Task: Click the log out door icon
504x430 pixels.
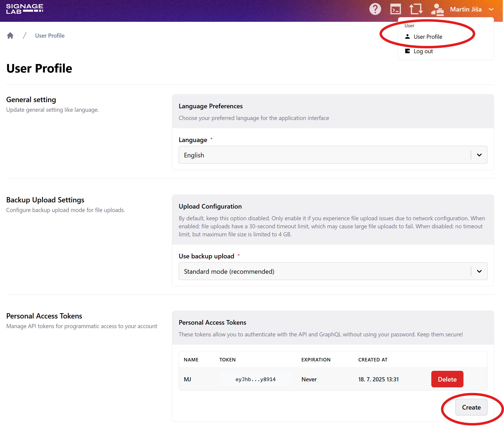Action: pos(407,51)
